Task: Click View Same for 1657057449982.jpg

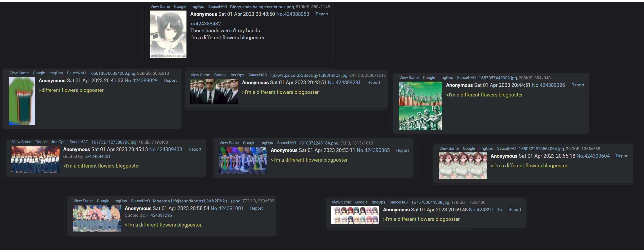Action: tap(409, 78)
